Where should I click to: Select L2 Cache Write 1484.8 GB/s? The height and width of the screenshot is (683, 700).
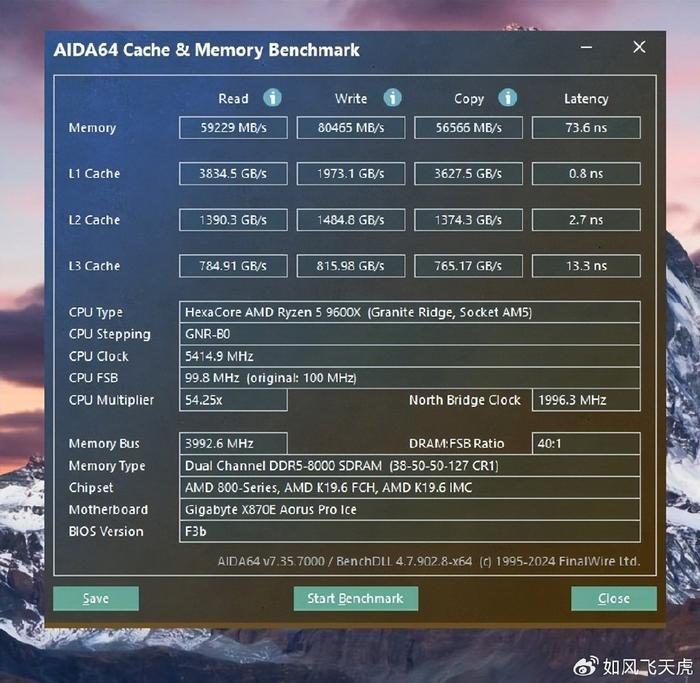point(351,220)
